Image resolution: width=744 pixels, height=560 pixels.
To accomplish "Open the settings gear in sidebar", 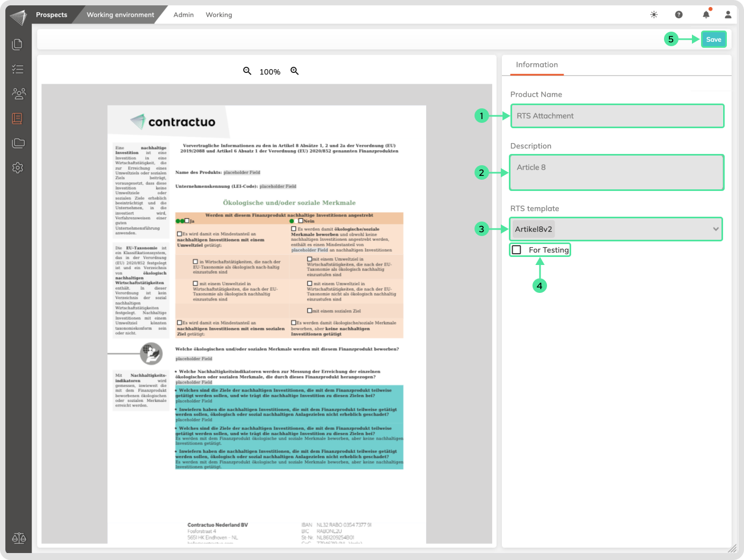I will click(x=18, y=168).
